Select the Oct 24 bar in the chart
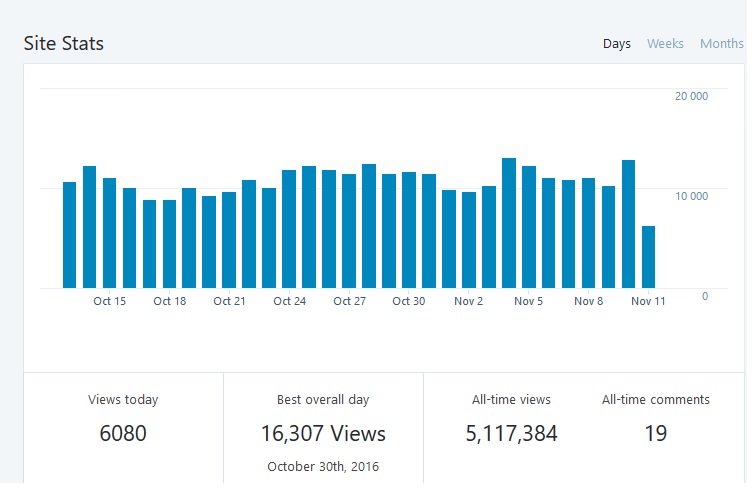 click(289, 229)
